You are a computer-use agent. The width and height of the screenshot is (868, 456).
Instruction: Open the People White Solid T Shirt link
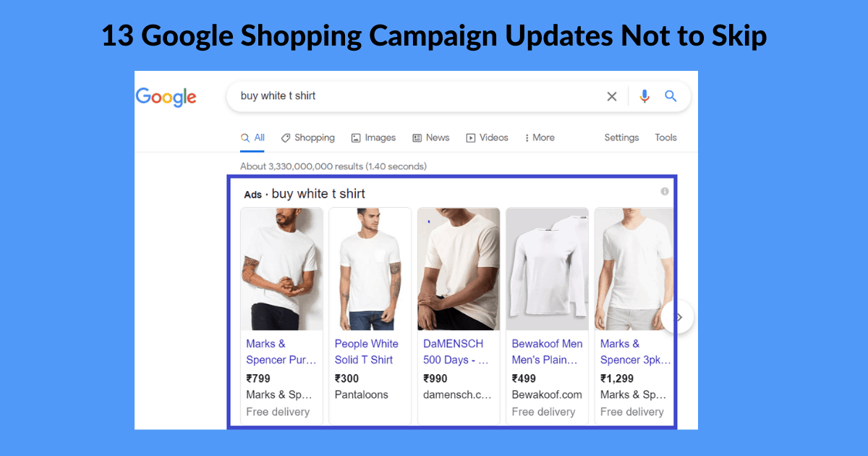pyautogui.click(x=367, y=352)
